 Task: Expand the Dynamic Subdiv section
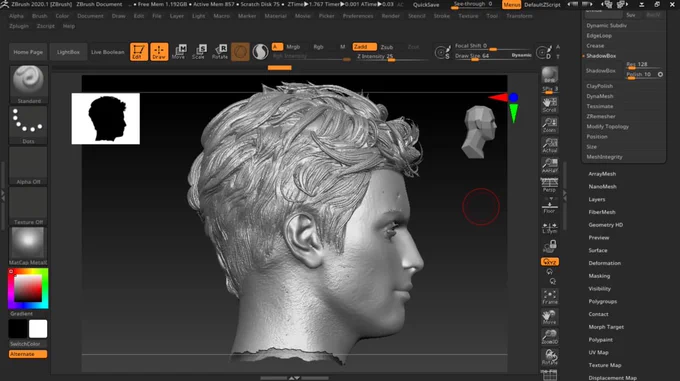click(606, 26)
